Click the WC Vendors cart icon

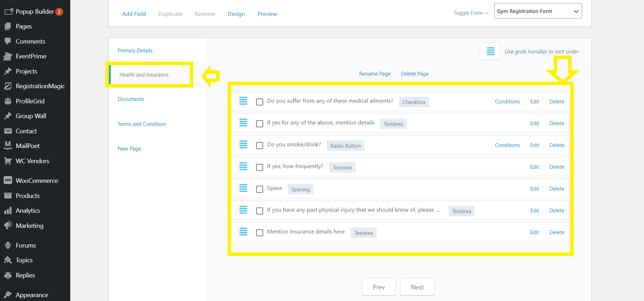click(x=8, y=161)
